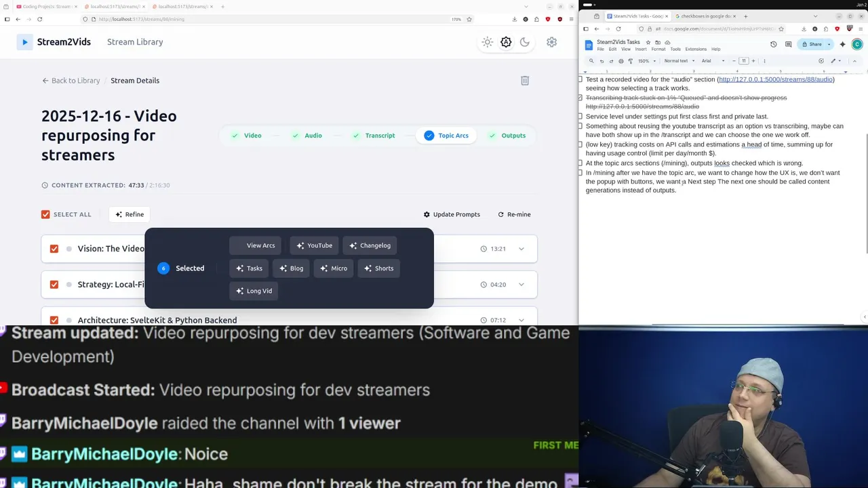Uncheck the Architecture: SvelteKit arc checkbox
The height and width of the screenshot is (488, 868).
coord(54,320)
